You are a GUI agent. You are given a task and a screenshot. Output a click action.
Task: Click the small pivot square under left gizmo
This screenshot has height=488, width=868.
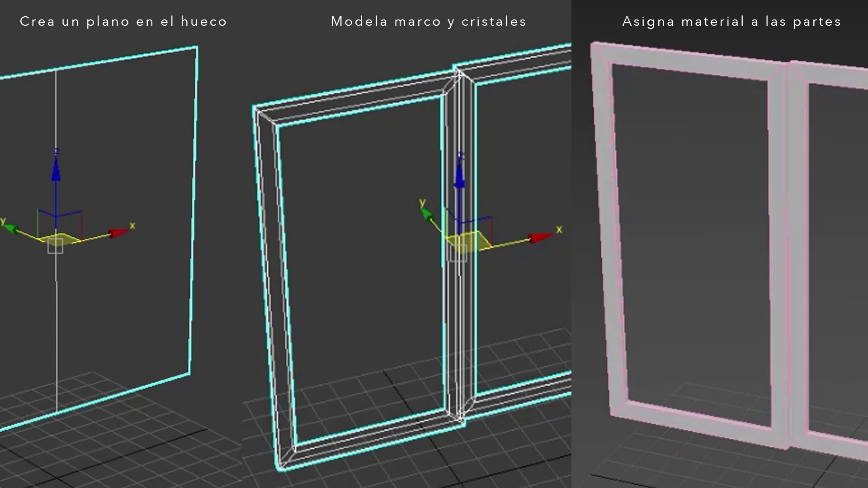coord(55,246)
